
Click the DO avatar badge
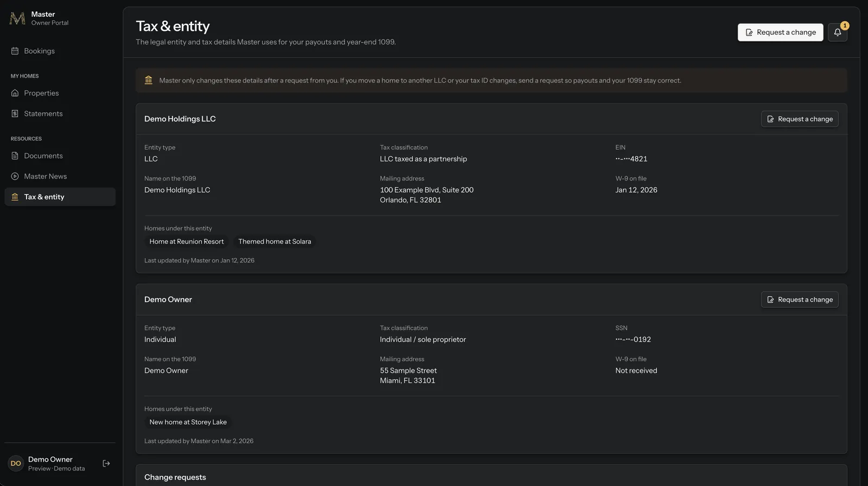pos(16,464)
